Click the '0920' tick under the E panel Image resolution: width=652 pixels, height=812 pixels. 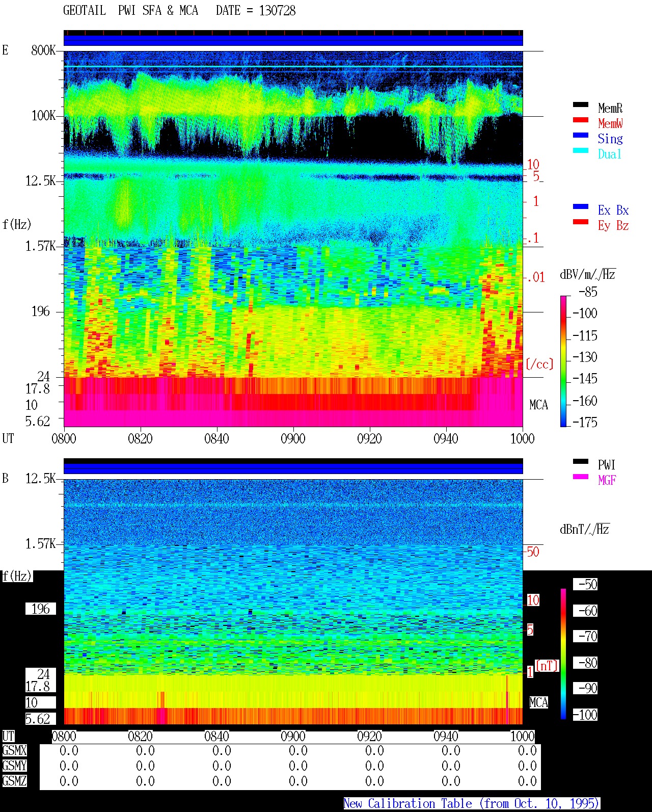point(369,439)
